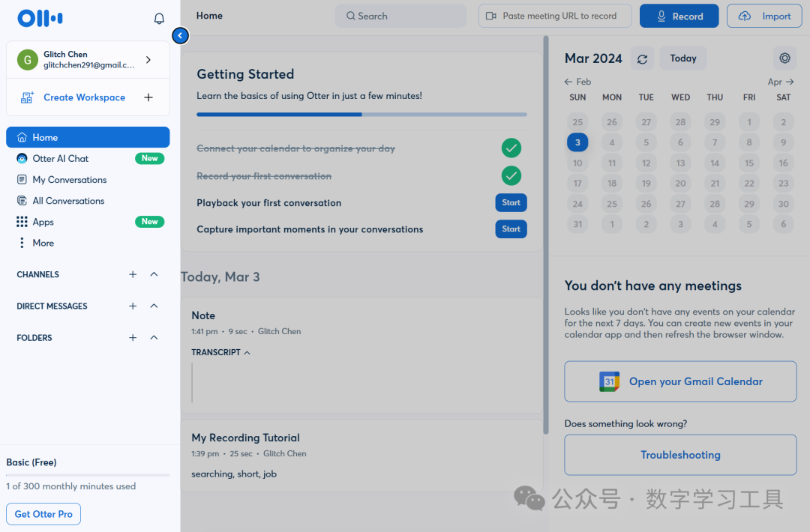Viewport: 810px width, 532px height.
Task: Click the paste meeting URL field
Action: (x=555, y=16)
